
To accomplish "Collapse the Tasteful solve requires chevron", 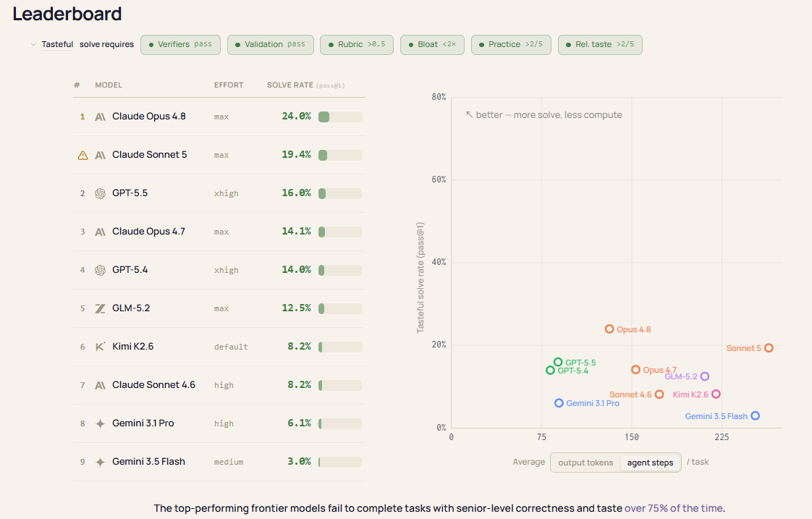I will point(33,45).
